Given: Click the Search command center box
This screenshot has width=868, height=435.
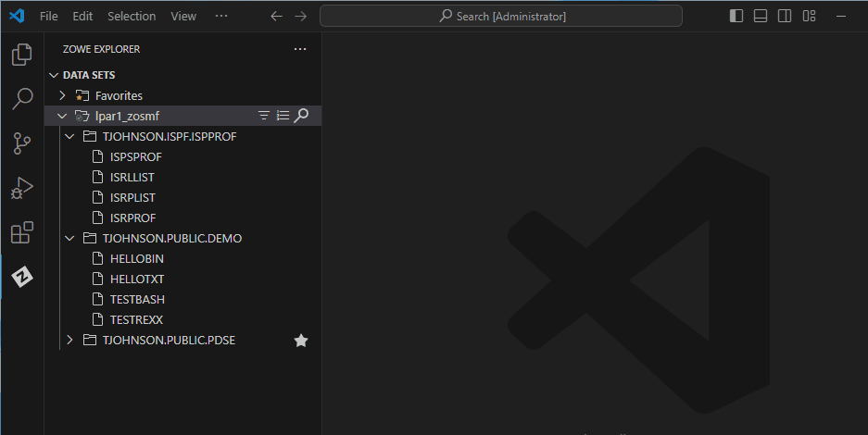Looking at the screenshot, I should tap(501, 16).
